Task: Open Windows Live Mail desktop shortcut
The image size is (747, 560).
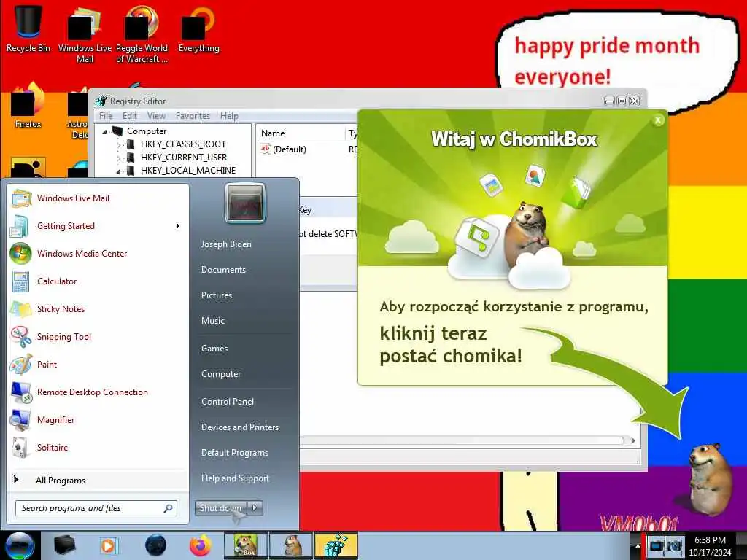Action: click(x=85, y=34)
